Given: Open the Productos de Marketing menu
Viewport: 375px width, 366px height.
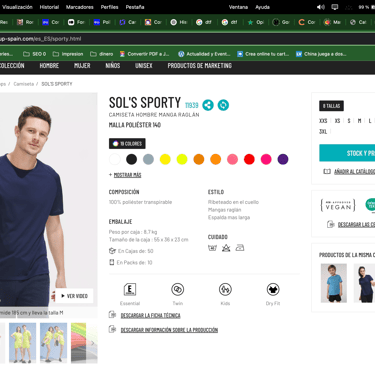Looking at the screenshot, I should (200, 66).
